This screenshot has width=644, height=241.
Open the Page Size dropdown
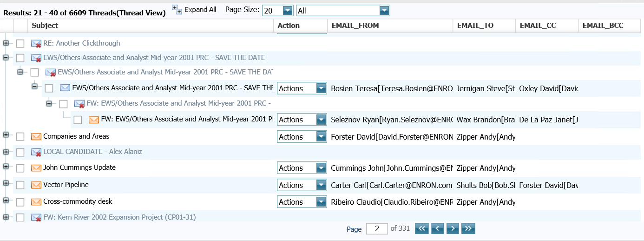coord(288,11)
